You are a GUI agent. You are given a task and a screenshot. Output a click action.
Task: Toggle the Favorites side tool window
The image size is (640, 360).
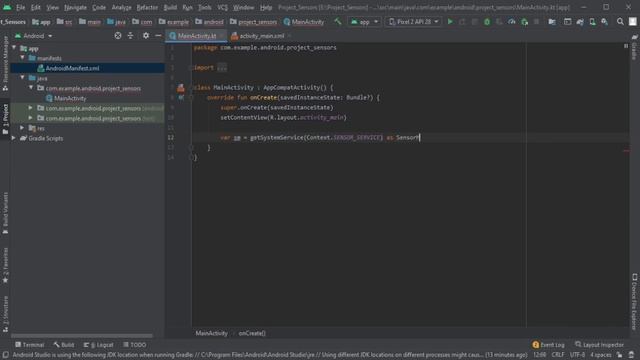pos(5,265)
